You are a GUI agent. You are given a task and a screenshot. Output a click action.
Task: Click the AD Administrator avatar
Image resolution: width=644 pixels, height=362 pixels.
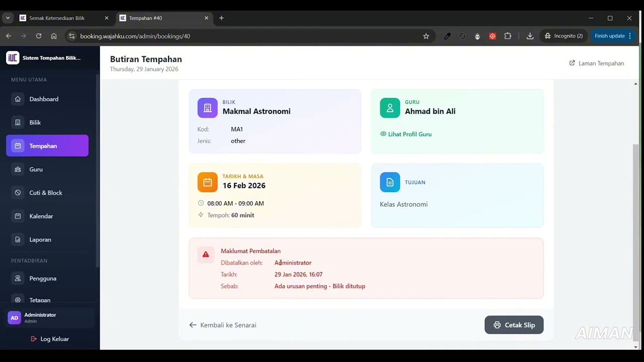coord(15,318)
